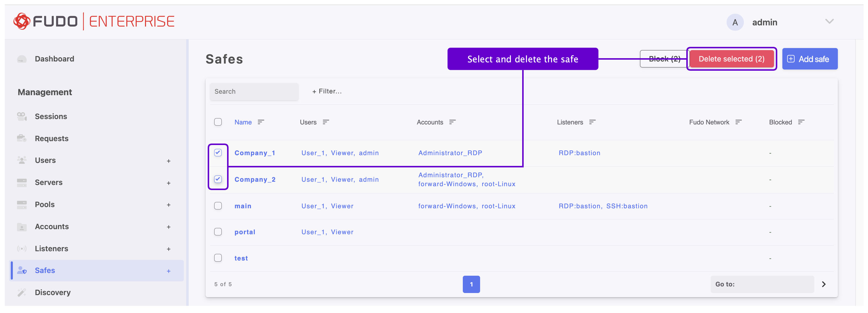Open Listeners in the sidebar
Viewport: 868px width, 313px height.
[52, 249]
